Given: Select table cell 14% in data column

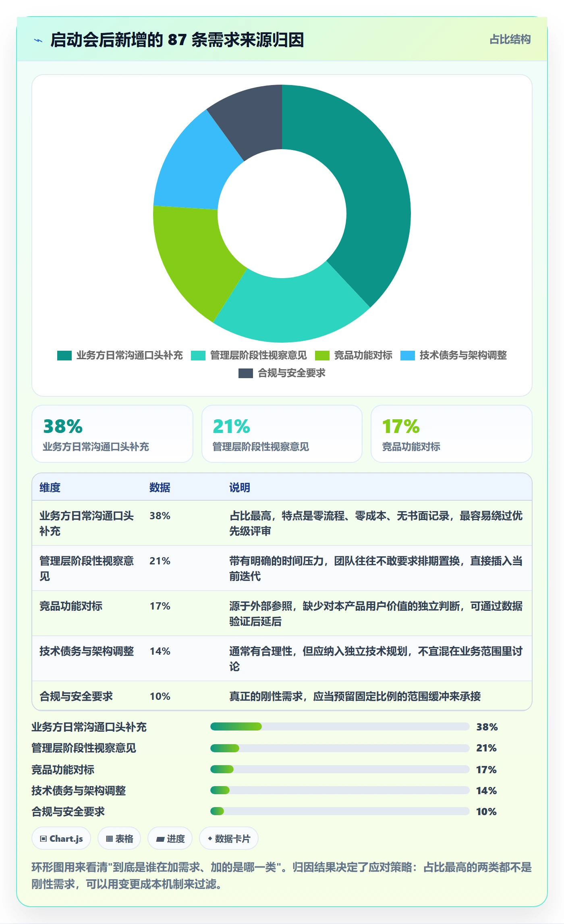Looking at the screenshot, I should click(160, 651).
